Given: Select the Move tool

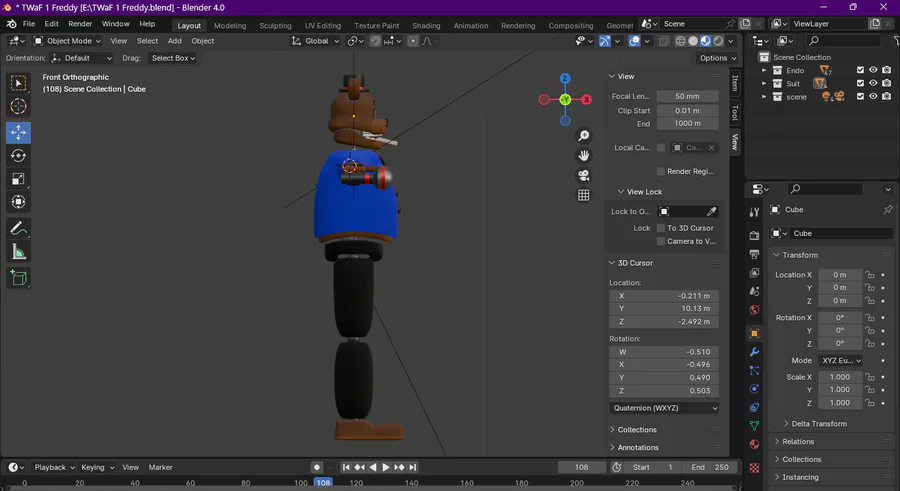Looking at the screenshot, I should pos(18,132).
